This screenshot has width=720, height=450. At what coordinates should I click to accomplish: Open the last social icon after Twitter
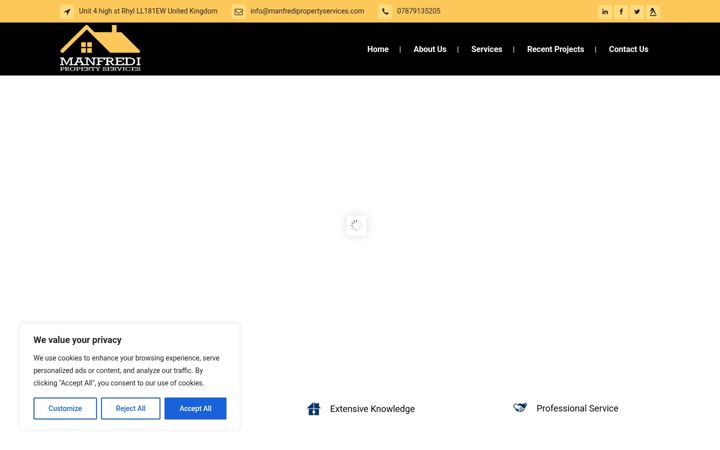(653, 11)
